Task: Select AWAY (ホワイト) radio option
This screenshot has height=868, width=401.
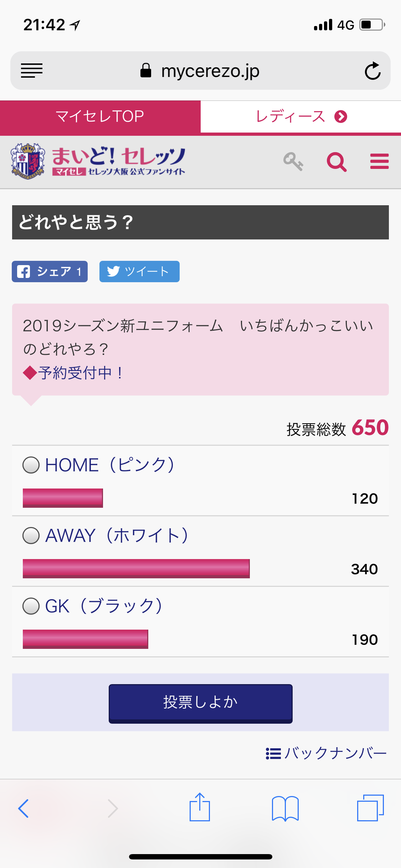Action: click(31, 536)
